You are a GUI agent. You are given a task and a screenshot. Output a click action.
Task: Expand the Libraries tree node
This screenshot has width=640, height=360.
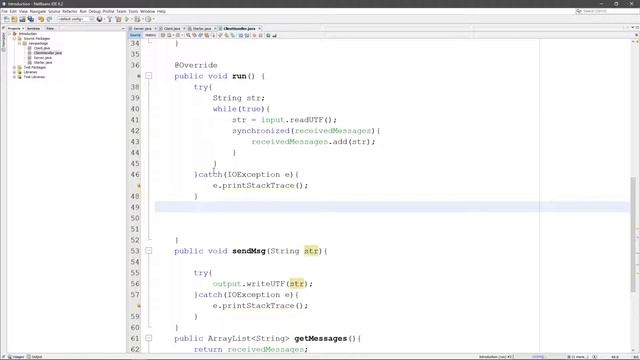14,72
